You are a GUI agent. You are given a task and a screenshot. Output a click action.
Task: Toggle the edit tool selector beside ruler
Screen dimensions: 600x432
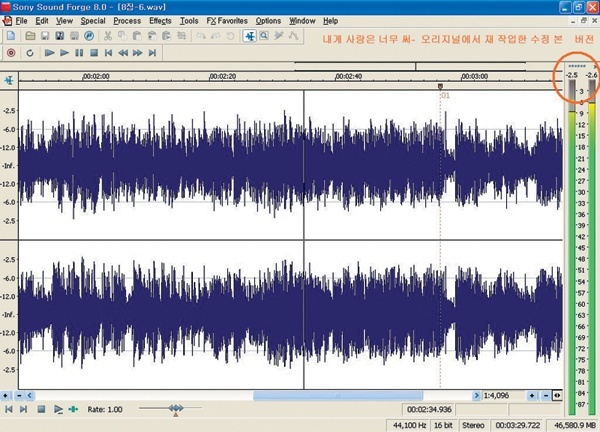click(x=9, y=80)
